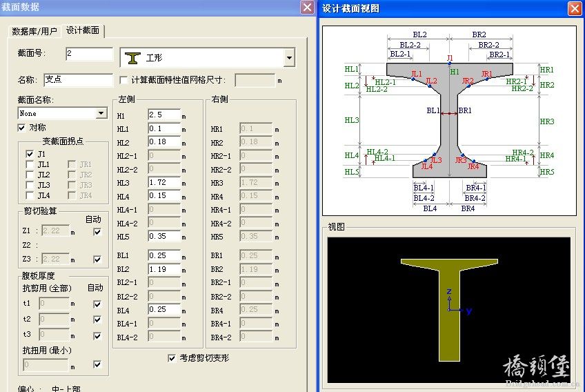Click the HL3 label in the section diagram
The image size is (585, 392).
pos(351,120)
